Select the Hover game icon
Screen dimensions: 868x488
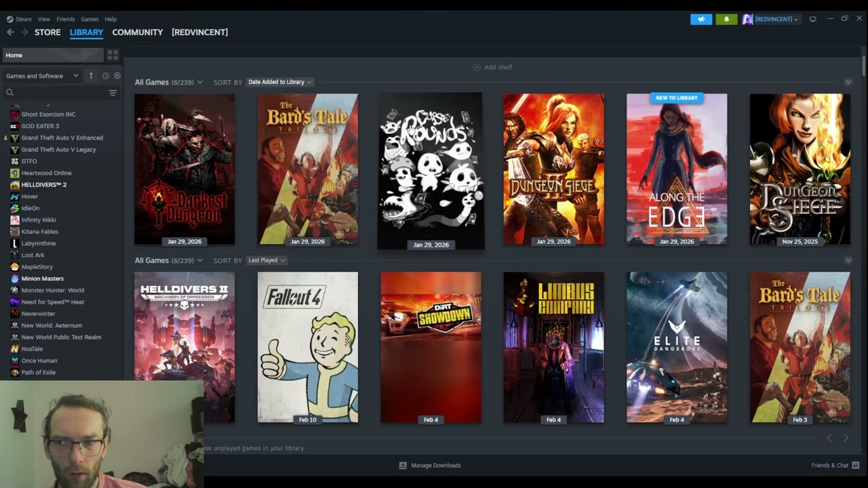click(x=15, y=197)
